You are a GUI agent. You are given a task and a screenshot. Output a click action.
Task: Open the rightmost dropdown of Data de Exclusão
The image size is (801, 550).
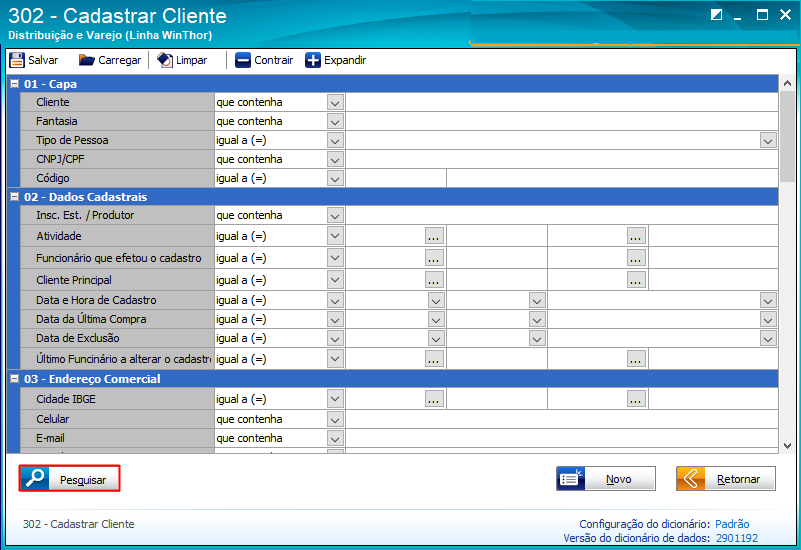(768, 338)
